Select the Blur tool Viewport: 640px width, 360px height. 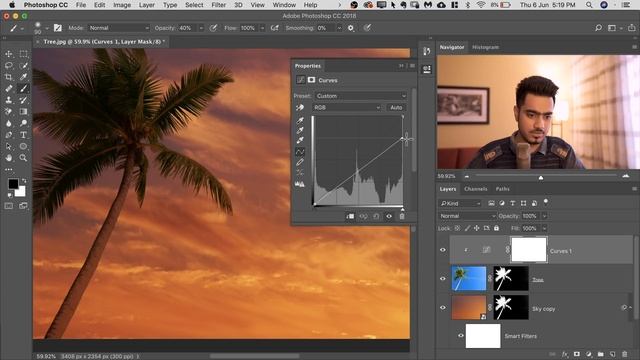[9, 123]
